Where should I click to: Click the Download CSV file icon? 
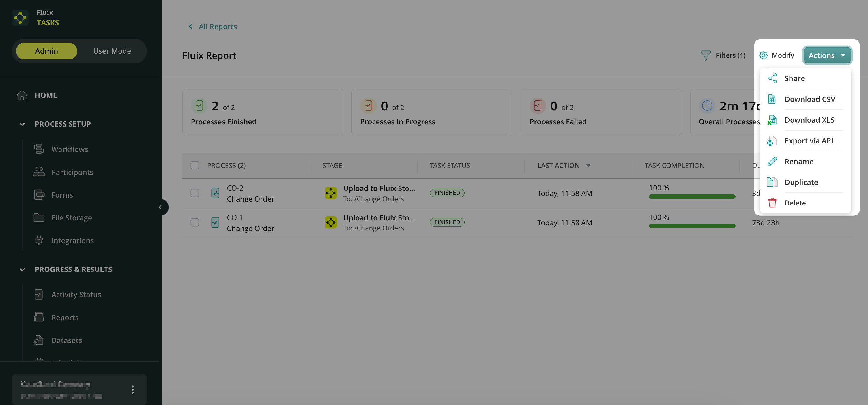coord(772,99)
